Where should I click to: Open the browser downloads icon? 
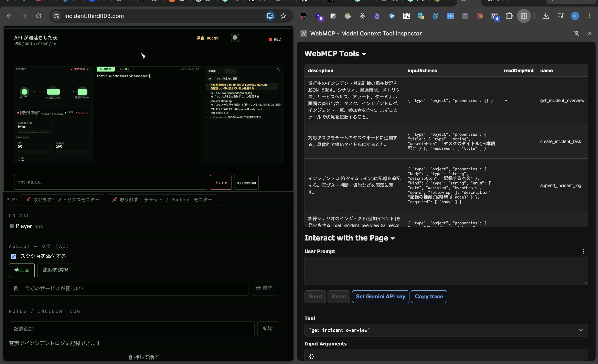click(546, 16)
